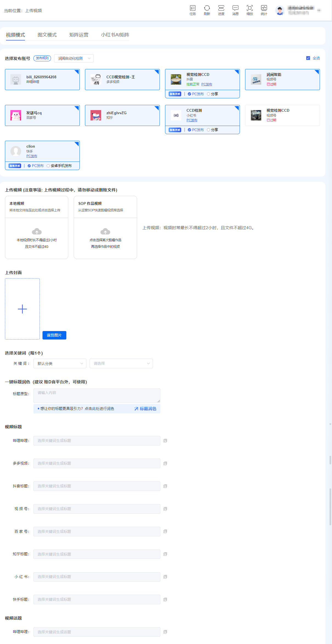Click PC发布 link in 视觉检测CCD 抖音 card
This screenshot has height=644, width=332.
point(207,84)
